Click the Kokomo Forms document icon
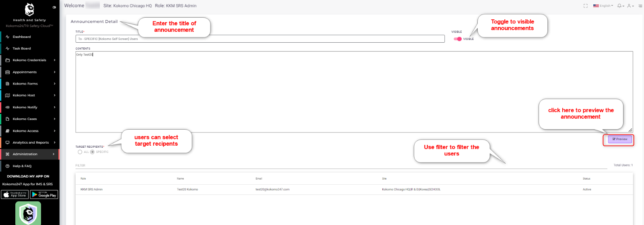This screenshot has height=225, width=644. tap(7, 84)
